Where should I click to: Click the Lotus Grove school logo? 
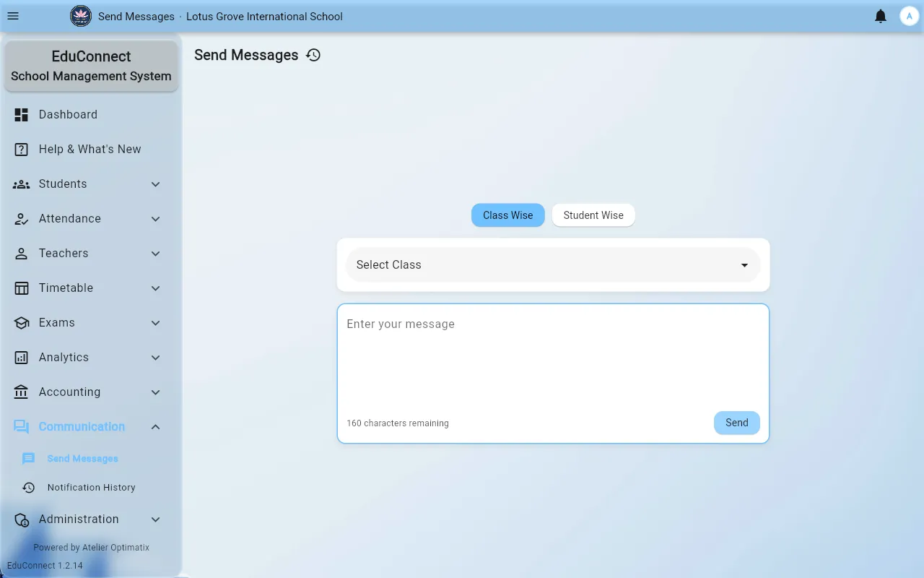pos(81,16)
